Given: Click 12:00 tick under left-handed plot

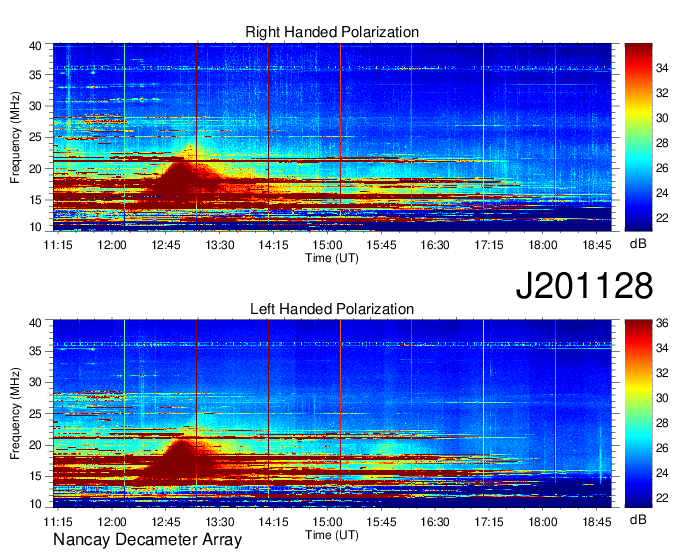Looking at the screenshot, I should [112, 522].
